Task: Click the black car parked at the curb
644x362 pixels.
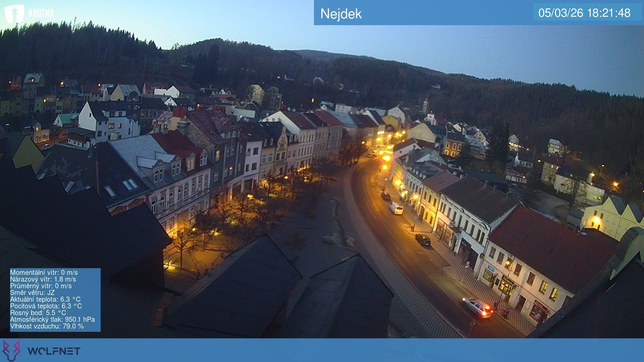Action: click(423, 239)
